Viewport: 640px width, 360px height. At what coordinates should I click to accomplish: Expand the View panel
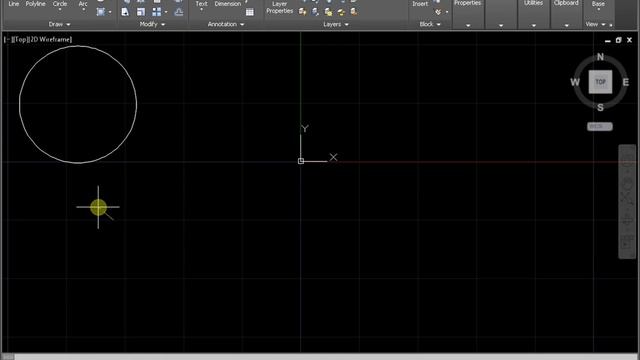(x=596, y=24)
